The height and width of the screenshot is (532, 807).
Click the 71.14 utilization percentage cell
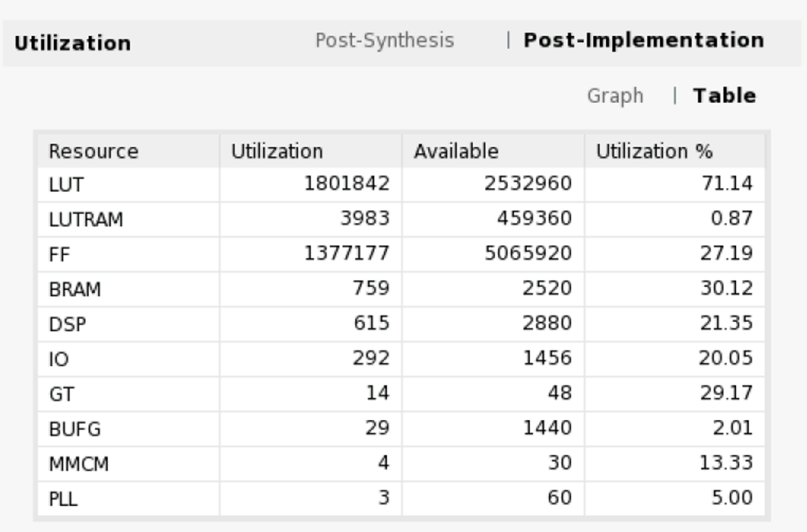(726, 184)
